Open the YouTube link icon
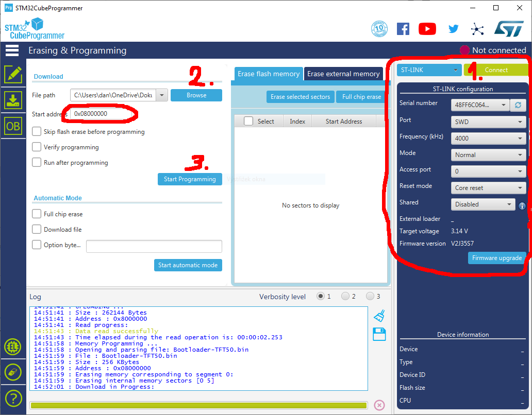Image resolution: width=532 pixels, height=415 pixels. pyautogui.click(x=427, y=29)
